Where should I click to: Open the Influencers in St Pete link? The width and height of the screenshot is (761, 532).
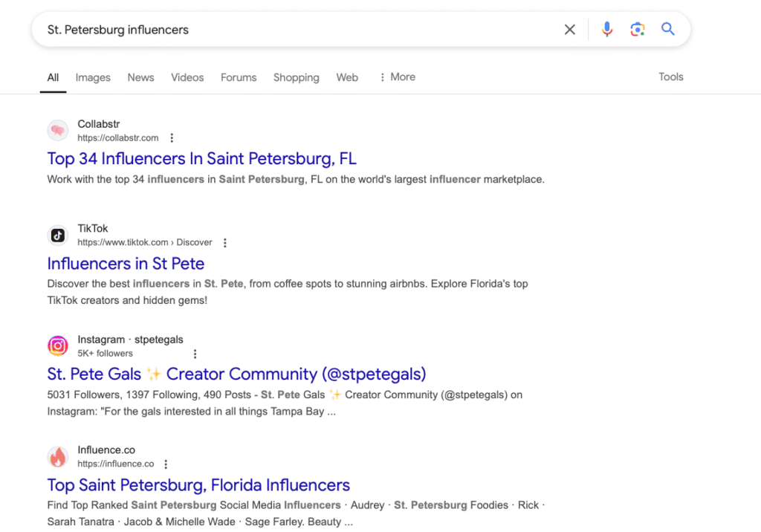[126, 264]
